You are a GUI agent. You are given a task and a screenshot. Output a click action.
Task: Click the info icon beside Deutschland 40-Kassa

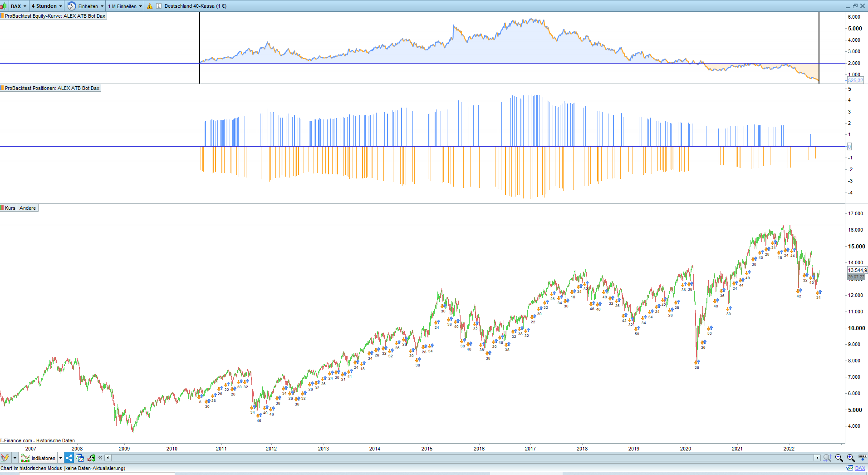159,6
